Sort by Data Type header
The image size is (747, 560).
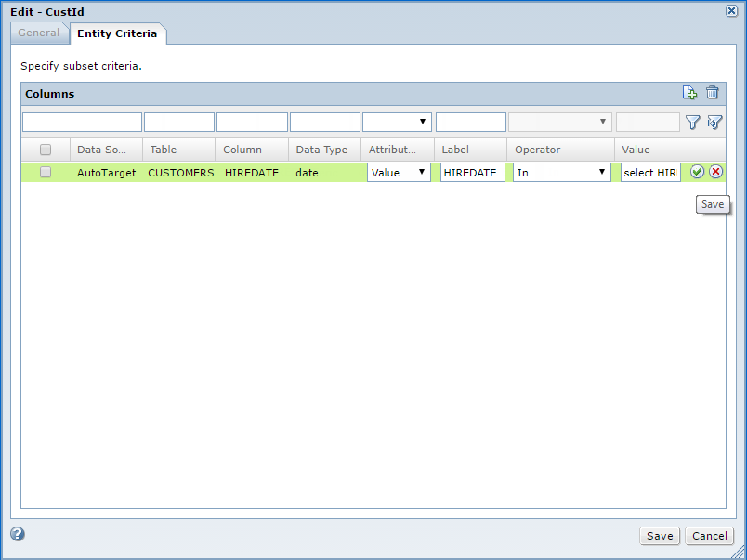(324, 150)
